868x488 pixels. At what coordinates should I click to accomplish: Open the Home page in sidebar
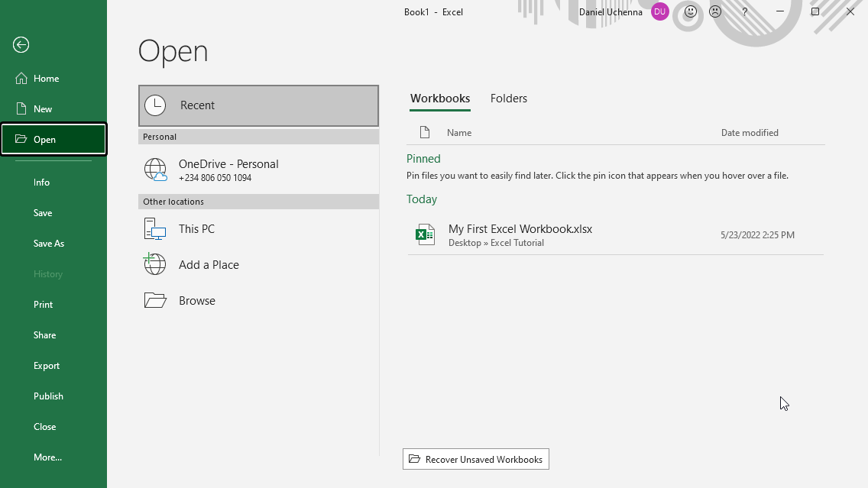pos(46,79)
